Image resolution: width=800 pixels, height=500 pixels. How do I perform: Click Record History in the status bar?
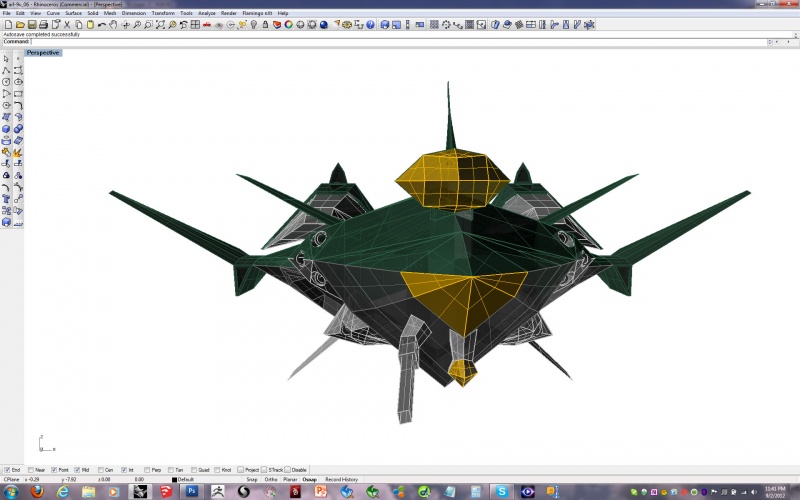(341, 480)
